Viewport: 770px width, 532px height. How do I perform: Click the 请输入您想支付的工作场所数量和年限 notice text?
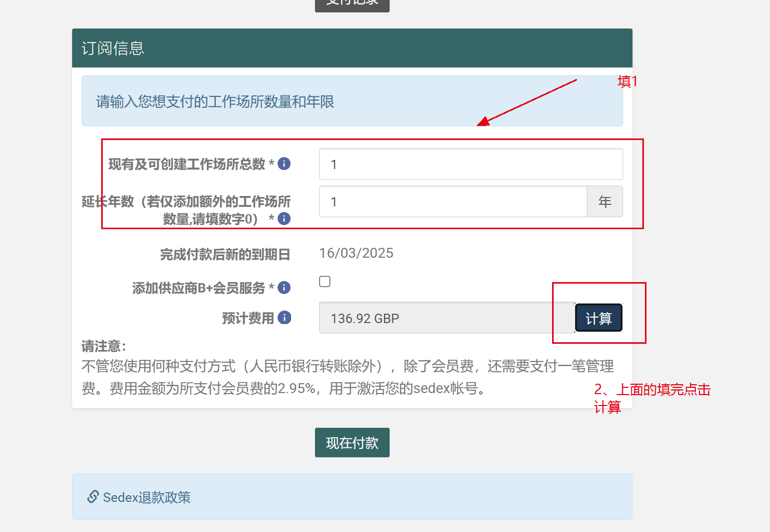click(215, 102)
